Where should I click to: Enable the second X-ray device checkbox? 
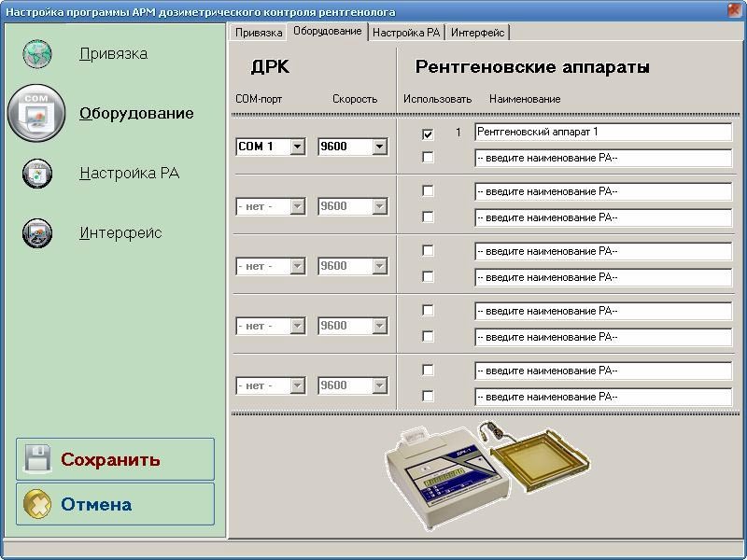[428, 158]
